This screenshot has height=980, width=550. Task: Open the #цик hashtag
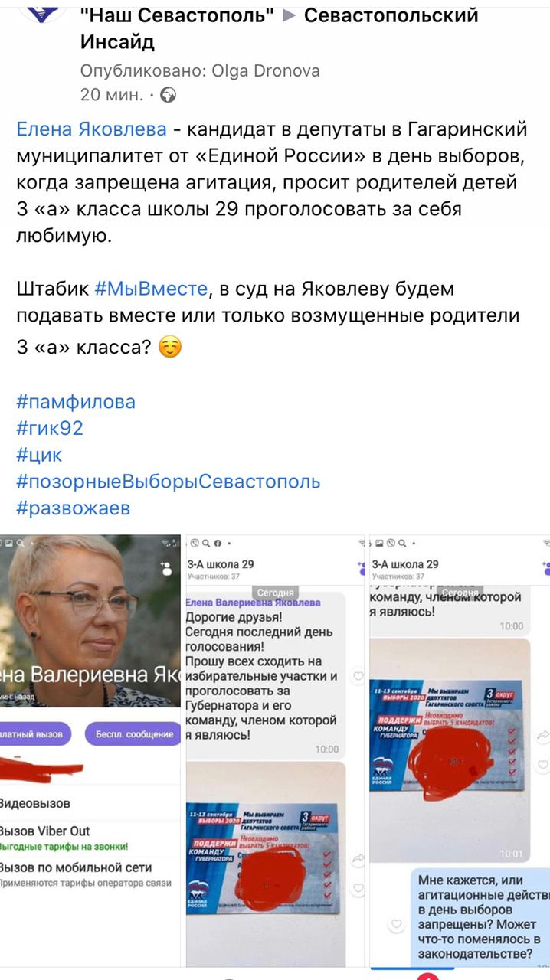pyautogui.click(x=40, y=456)
